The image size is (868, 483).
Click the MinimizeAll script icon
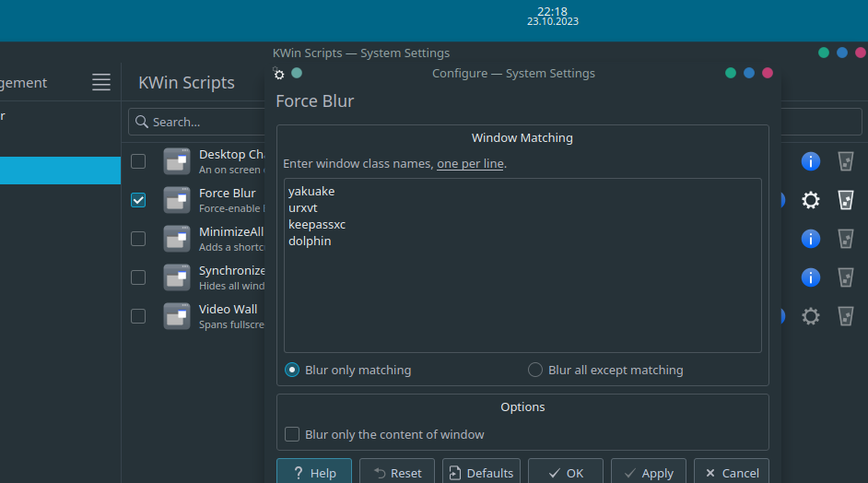point(177,239)
